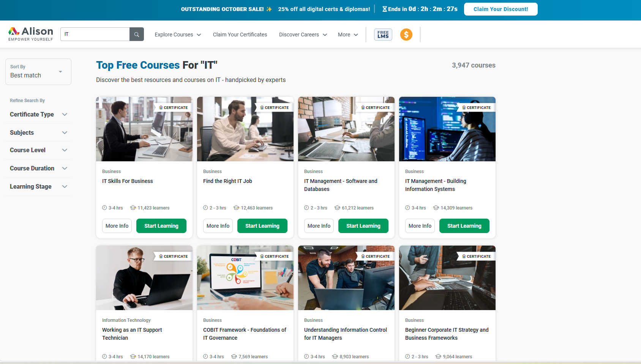This screenshot has height=364, width=641.
Task: Click the clock duration icon on IT Skills For Business
Action: [x=104, y=208]
